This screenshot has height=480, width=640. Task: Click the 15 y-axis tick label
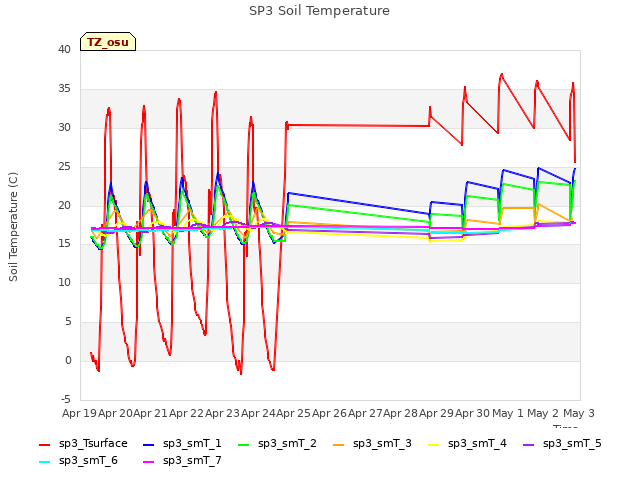tap(64, 244)
